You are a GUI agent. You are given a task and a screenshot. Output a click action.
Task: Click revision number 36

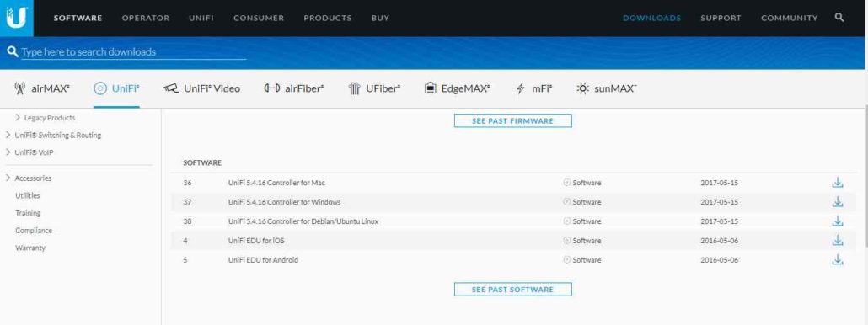(187, 183)
